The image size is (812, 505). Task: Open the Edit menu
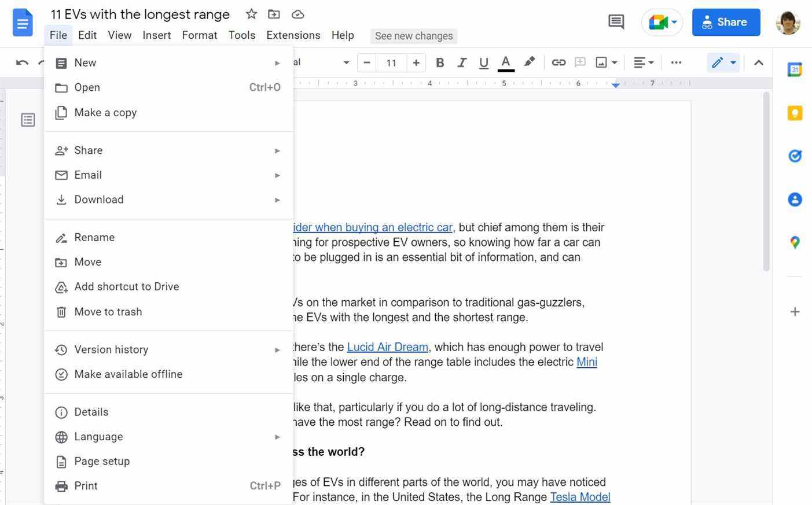tap(87, 35)
